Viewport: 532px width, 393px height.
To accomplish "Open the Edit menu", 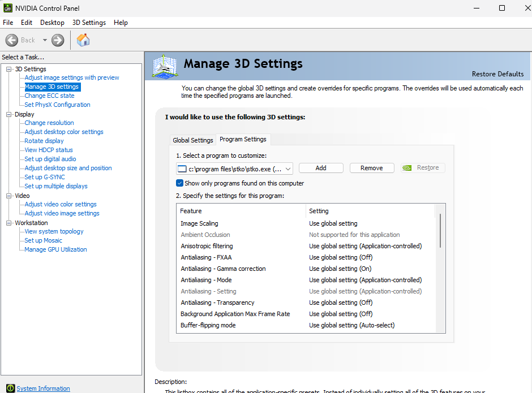I will point(27,23).
